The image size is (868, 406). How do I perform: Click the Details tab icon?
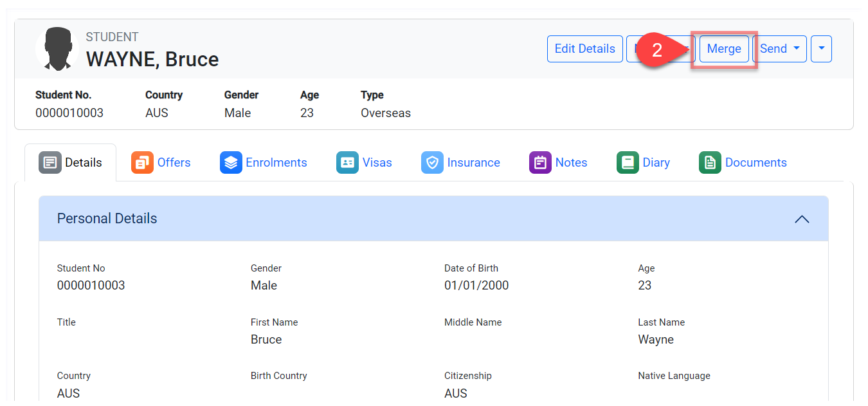[x=50, y=163]
